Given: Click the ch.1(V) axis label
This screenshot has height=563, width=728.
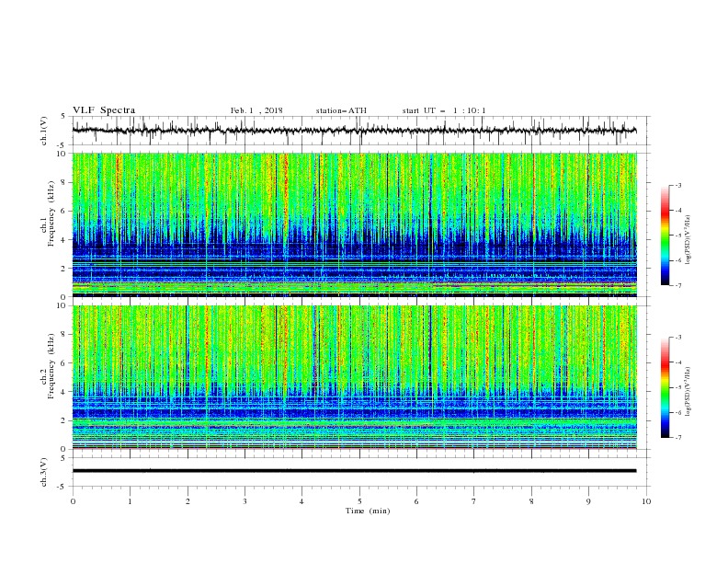Looking at the screenshot, I should [44, 131].
